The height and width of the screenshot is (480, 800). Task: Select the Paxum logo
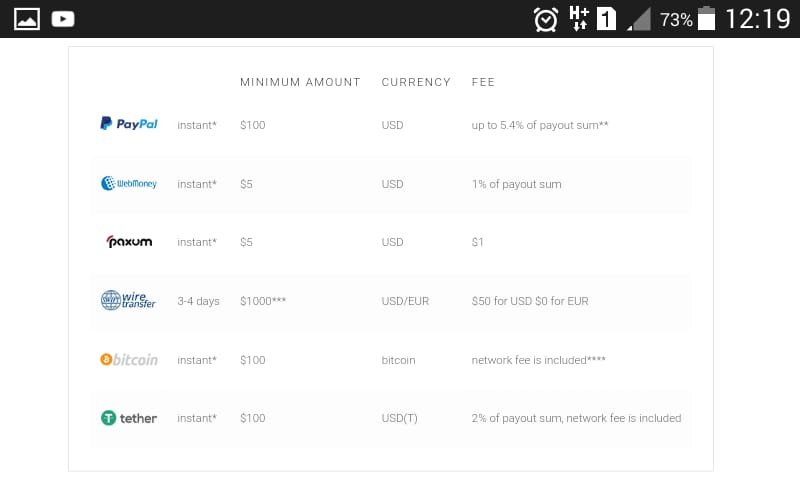129,241
